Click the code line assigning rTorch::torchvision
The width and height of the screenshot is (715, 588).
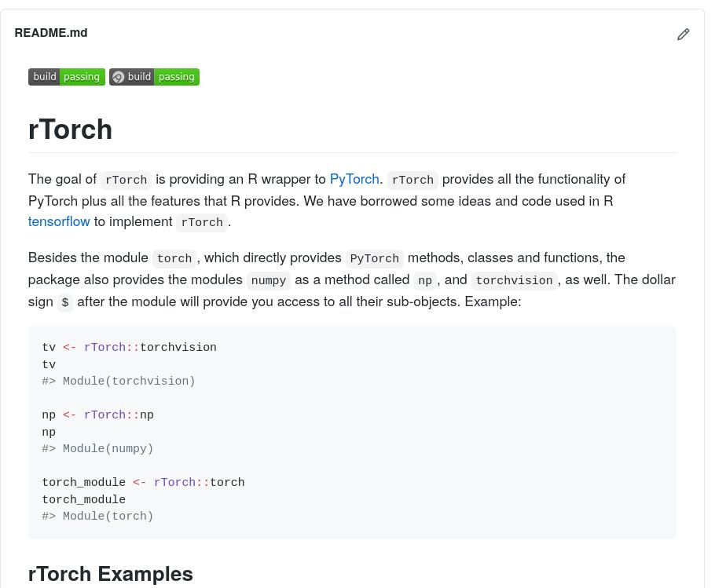(x=129, y=348)
